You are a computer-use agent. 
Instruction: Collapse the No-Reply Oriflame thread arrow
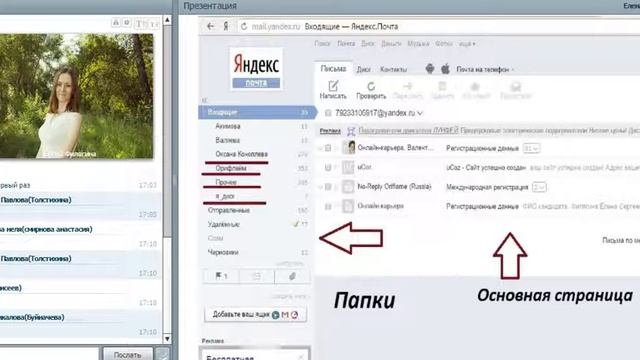[x=320, y=187]
